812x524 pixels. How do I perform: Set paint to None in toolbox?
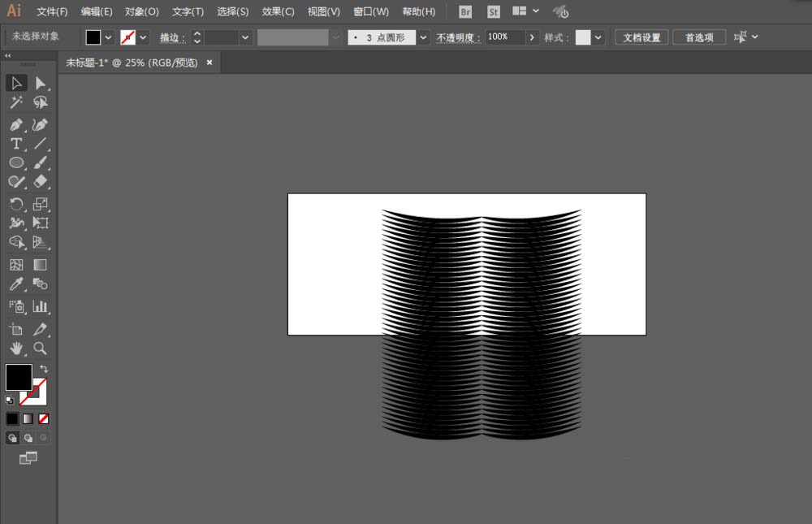coord(44,418)
